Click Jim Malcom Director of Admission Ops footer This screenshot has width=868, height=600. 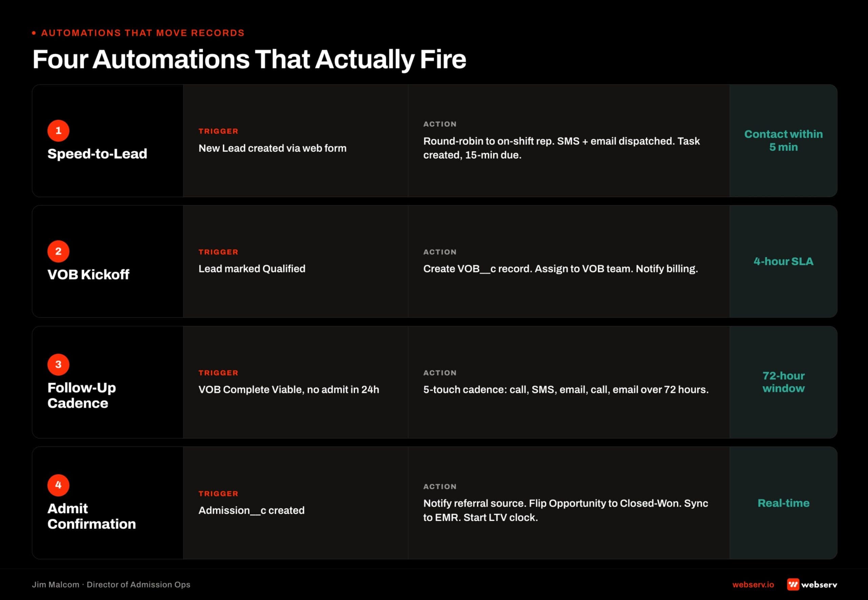[111, 585]
